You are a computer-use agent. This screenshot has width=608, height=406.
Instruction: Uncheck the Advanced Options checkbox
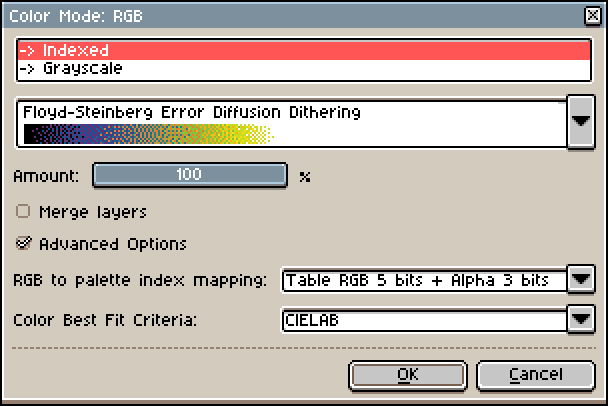[x=23, y=244]
